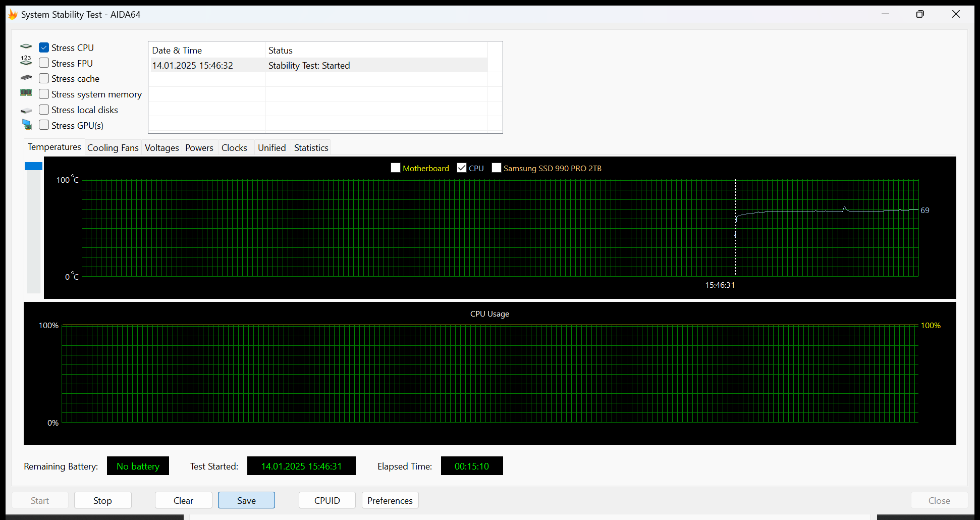Switch to the Voltages tab
Image resolution: width=980 pixels, height=520 pixels.
[x=162, y=148]
